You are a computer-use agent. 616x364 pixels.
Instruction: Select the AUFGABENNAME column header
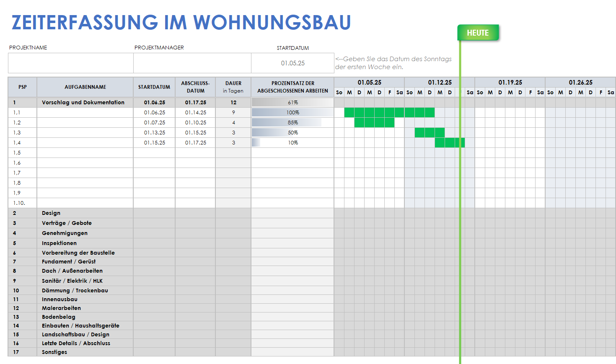coord(85,87)
